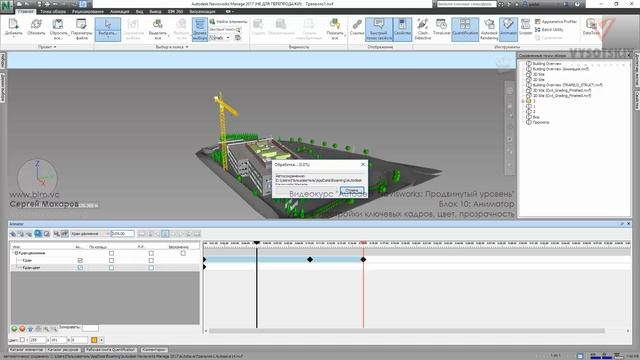Open the Каталог ресурсов bottom tab
640x360 pixels.
point(63,350)
